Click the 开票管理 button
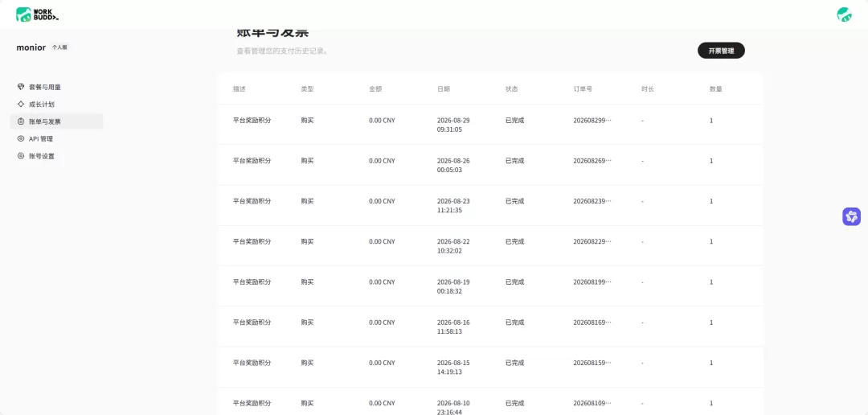This screenshot has height=415, width=868. 721,51
